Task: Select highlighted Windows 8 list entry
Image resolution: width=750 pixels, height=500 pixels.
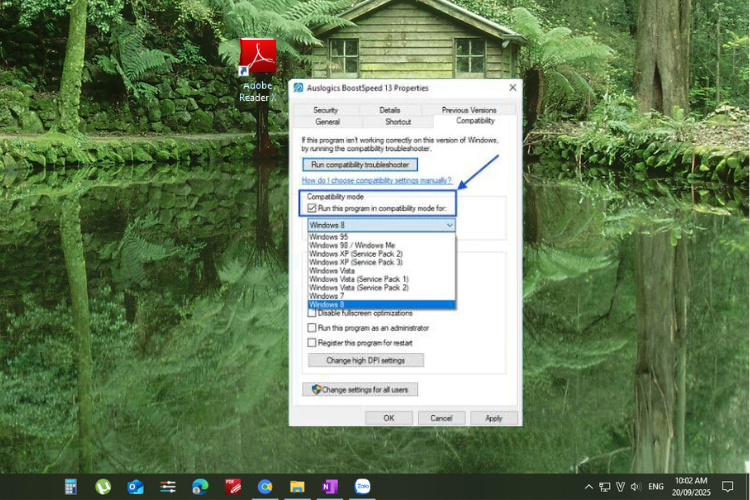Action: pyautogui.click(x=381, y=305)
